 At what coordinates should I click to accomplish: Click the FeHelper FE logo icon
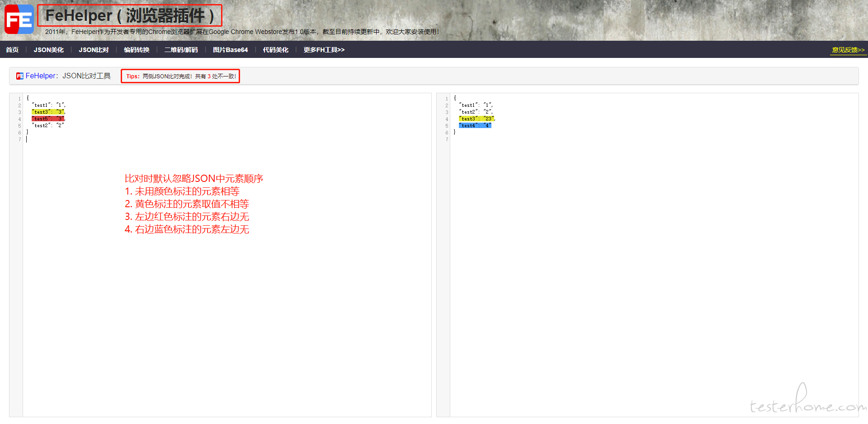point(19,19)
